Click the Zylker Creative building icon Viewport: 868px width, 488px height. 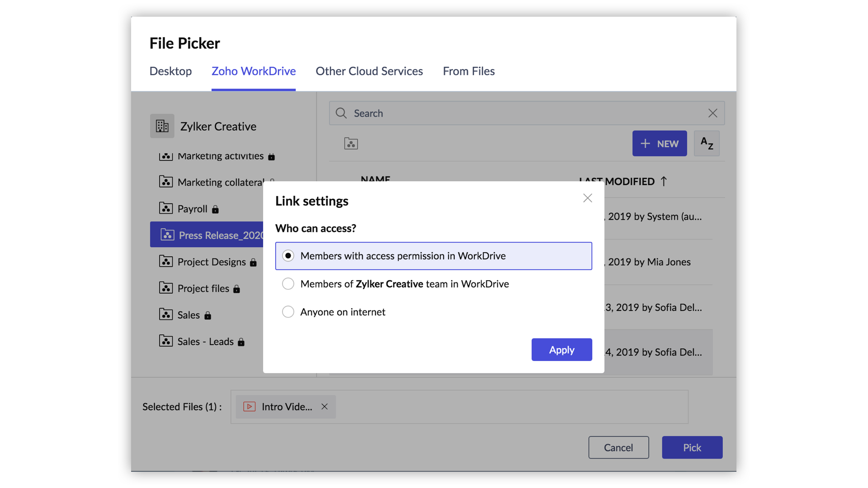click(162, 126)
